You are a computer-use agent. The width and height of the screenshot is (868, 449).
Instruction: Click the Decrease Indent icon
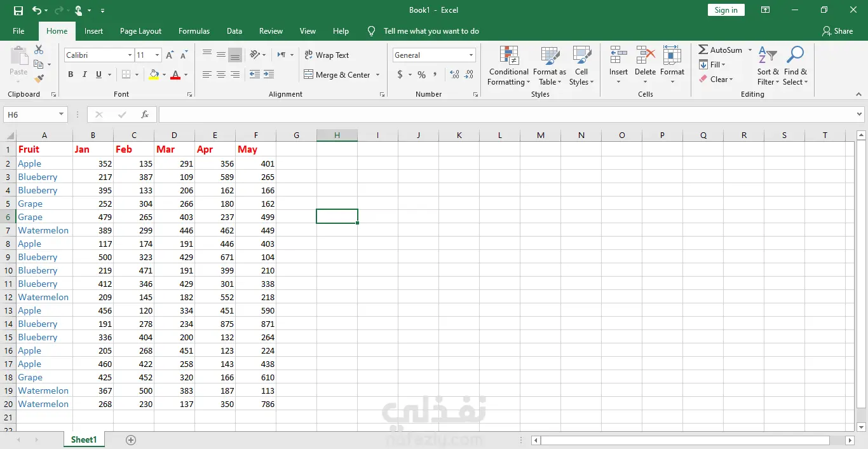(x=255, y=74)
